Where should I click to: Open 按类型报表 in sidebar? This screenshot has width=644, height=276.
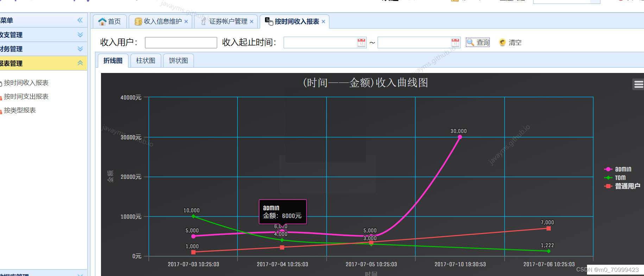(20, 110)
